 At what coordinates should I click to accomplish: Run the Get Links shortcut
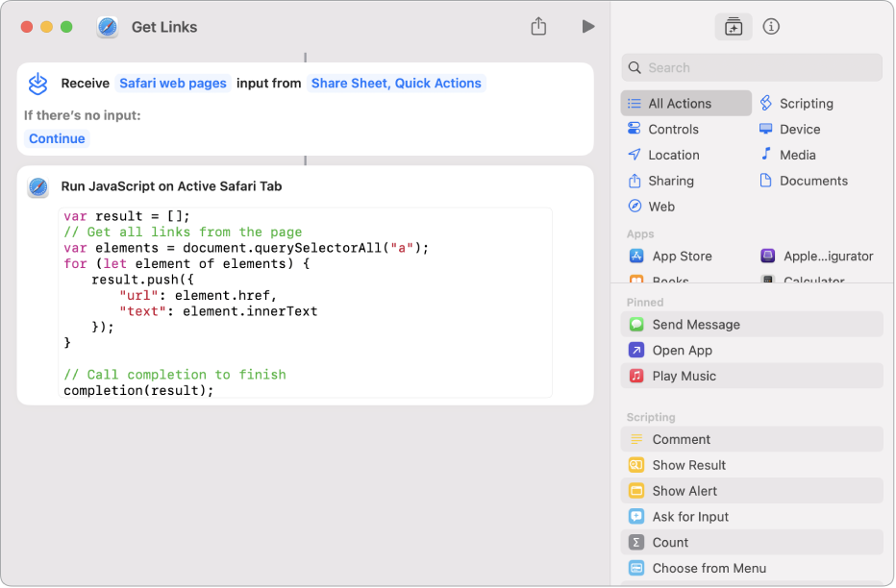pos(588,27)
